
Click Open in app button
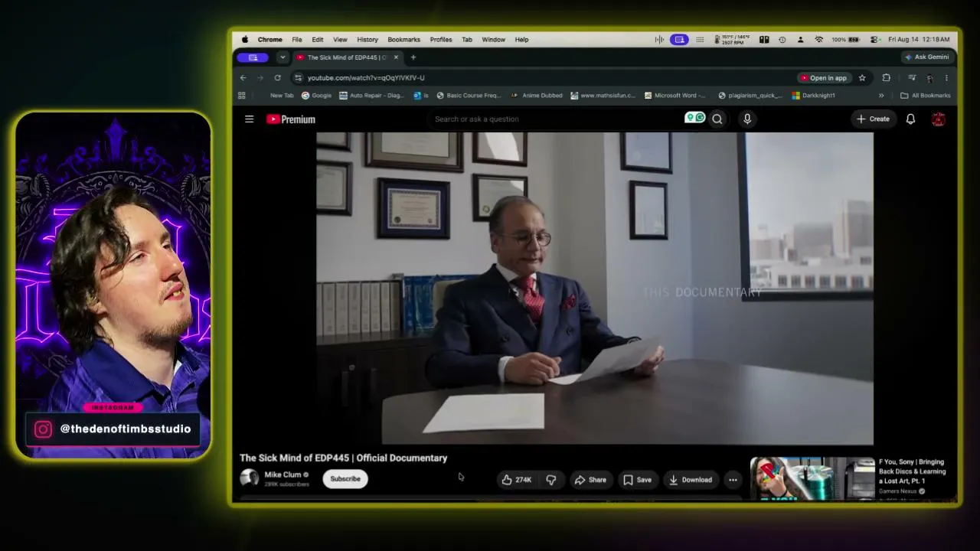click(823, 77)
